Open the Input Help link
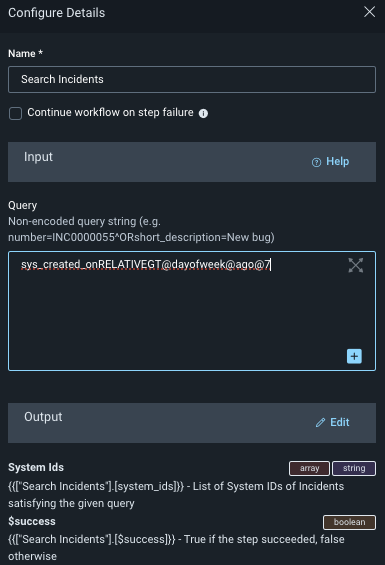The height and width of the screenshot is (565, 385). [x=331, y=161]
